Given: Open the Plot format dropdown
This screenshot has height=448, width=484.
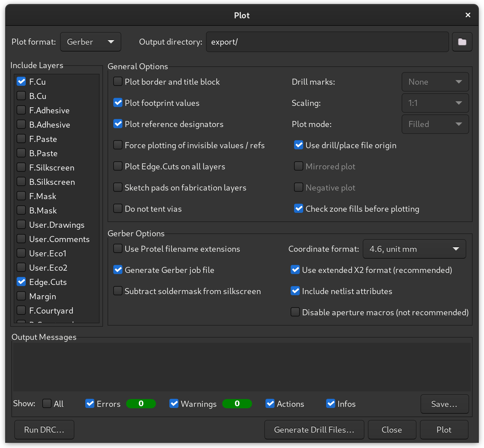Looking at the screenshot, I should point(90,42).
